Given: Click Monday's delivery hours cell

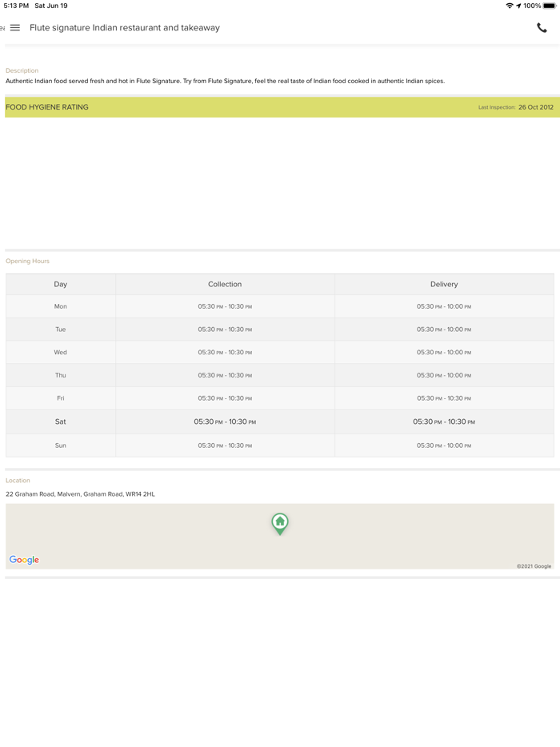Looking at the screenshot, I should [x=444, y=306].
